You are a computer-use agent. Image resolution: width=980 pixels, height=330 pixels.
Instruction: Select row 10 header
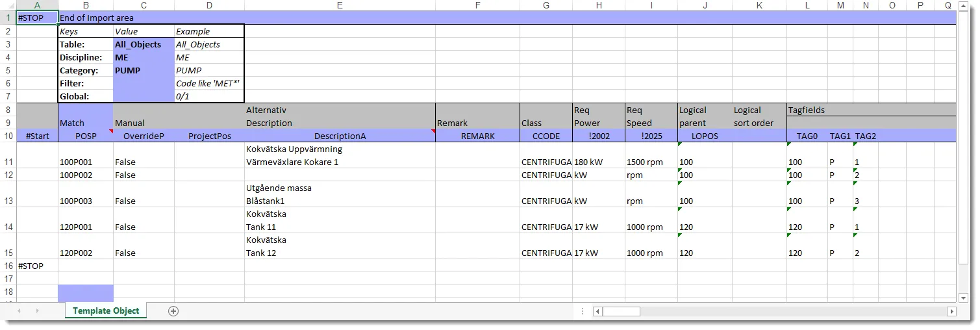pyautogui.click(x=8, y=136)
